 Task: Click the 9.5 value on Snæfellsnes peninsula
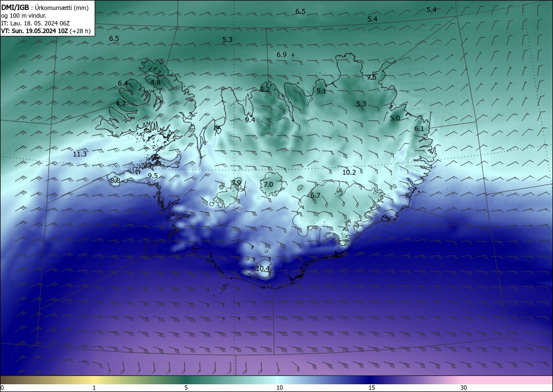click(x=153, y=176)
